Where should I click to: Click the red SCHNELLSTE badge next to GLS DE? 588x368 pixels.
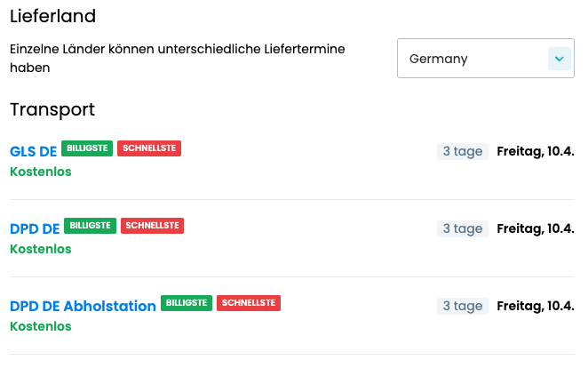pyautogui.click(x=149, y=148)
